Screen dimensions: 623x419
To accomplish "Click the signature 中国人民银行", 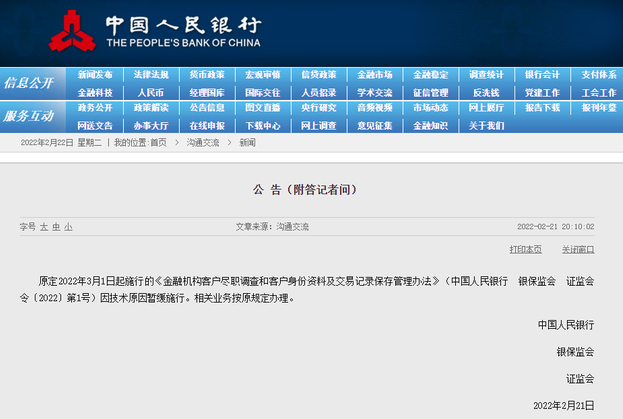I will [x=566, y=325].
